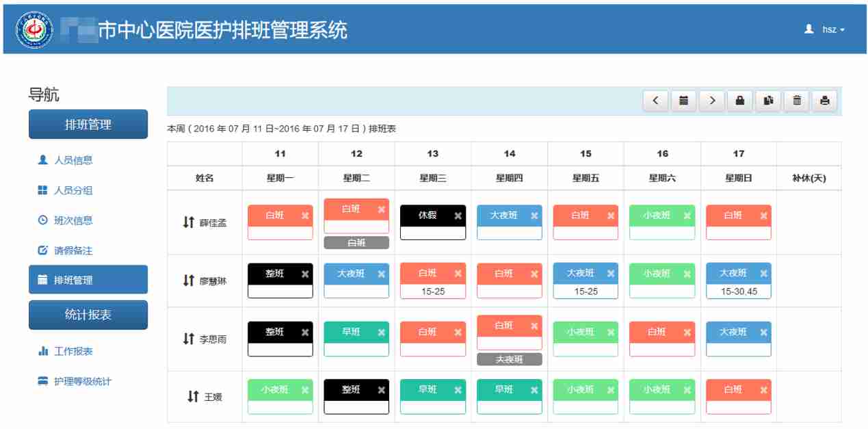Collapse the 排班管理 group header

click(88, 124)
